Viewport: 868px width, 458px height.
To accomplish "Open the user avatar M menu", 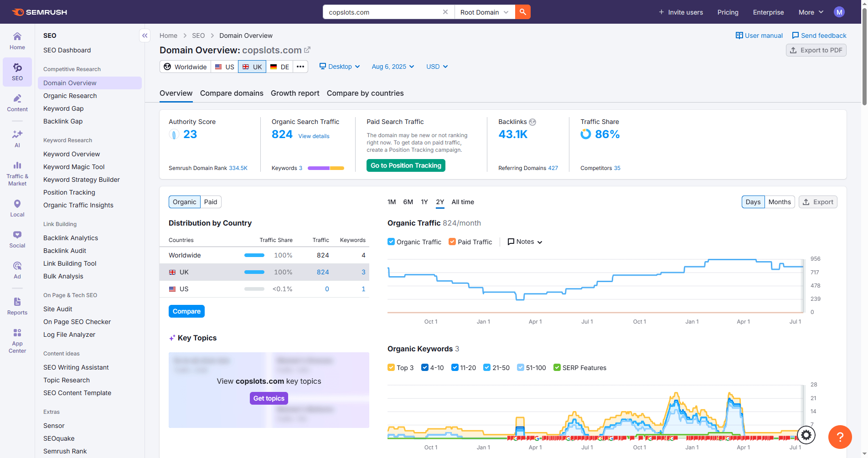I will pos(839,12).
